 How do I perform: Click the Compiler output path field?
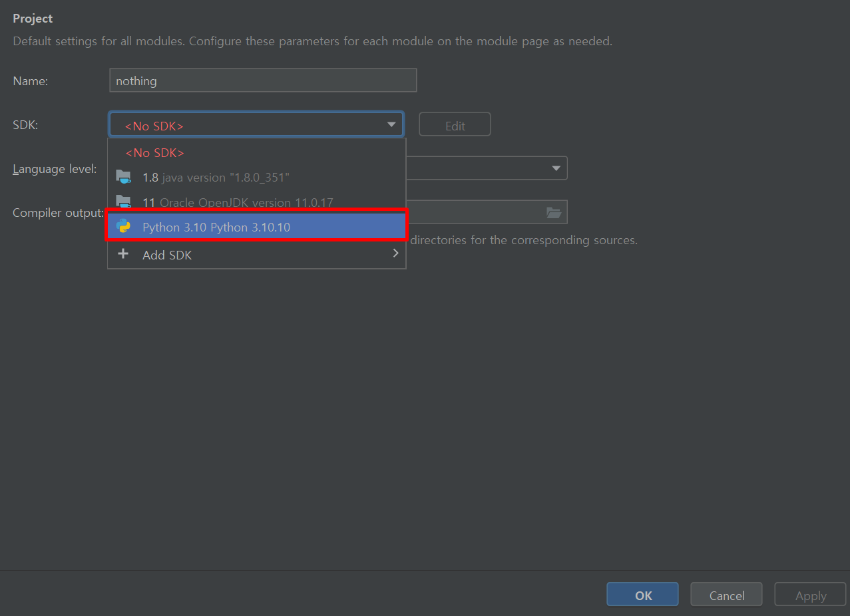[487, 212]
